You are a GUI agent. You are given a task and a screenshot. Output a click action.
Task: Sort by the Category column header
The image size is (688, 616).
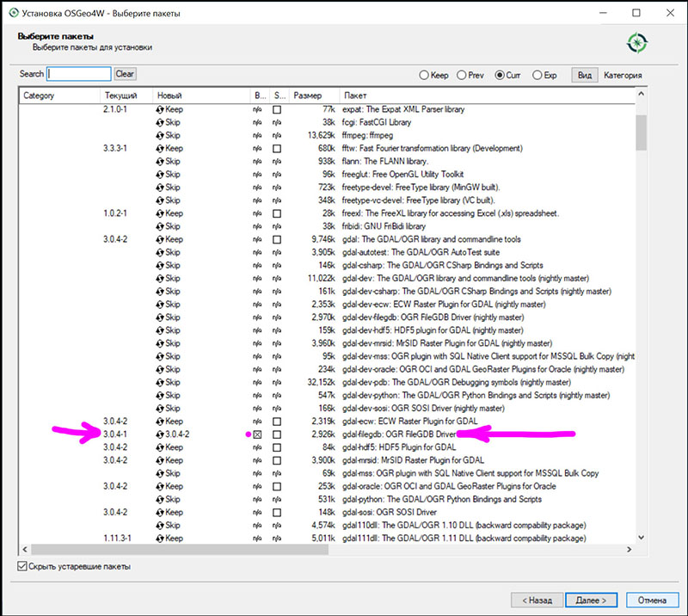pos(58,95)
